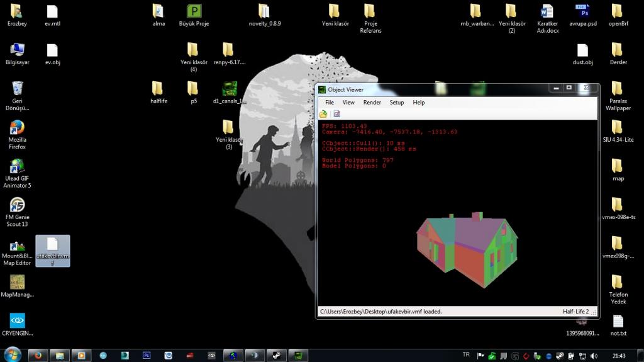The image size is (644, 362).
Task: Click the open file icon in Object Viewer toolbar
Action: coord(324,114)
